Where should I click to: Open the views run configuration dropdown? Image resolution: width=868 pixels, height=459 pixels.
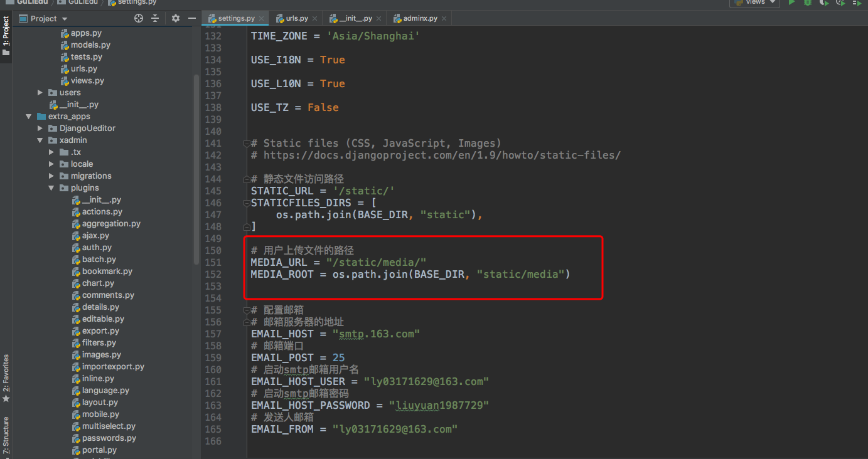pos(754,3)
